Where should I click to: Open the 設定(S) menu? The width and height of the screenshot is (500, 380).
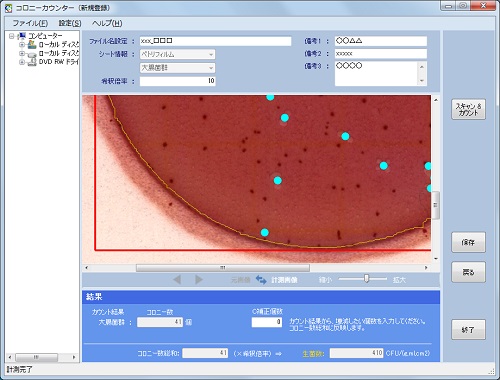[x=70, y=23]
